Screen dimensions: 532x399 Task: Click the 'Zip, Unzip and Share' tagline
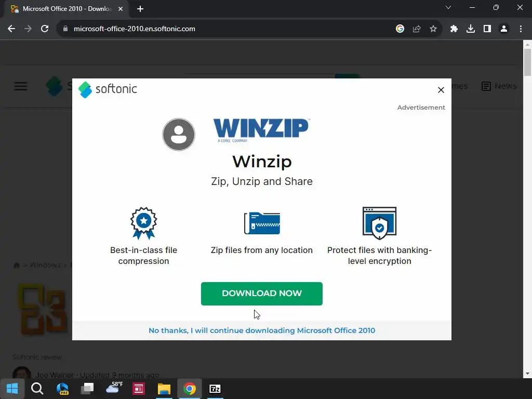[262, 181]
